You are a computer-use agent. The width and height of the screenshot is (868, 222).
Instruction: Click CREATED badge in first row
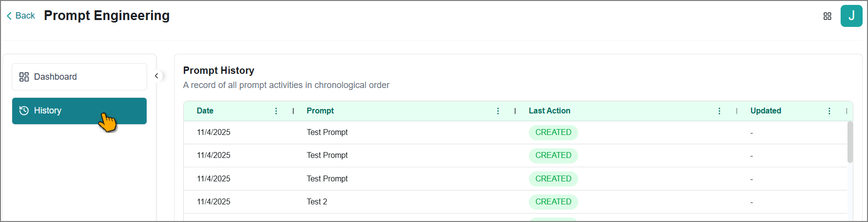coord(553,133)
